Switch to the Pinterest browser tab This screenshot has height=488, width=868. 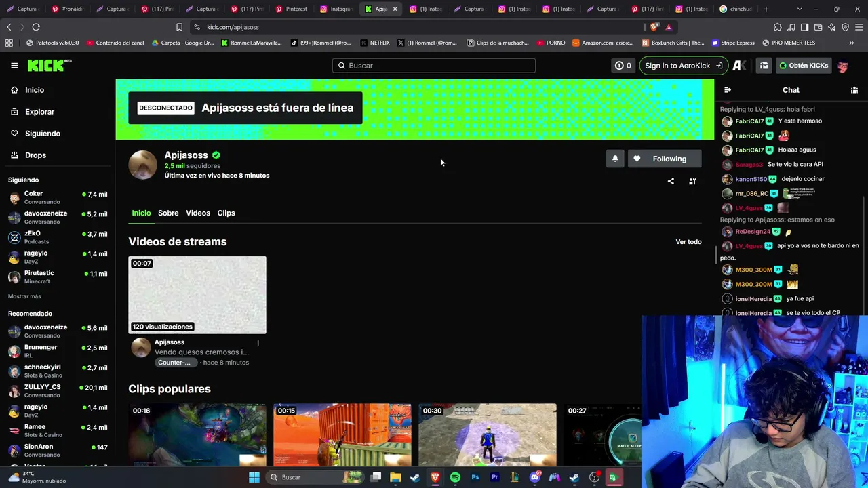(292, 9)
